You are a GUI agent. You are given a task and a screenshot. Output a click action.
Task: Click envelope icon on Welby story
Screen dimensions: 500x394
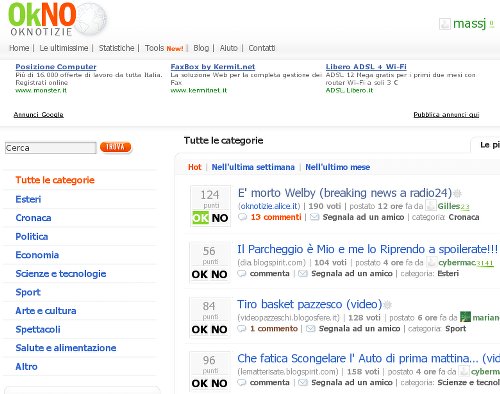pos(314,217)
